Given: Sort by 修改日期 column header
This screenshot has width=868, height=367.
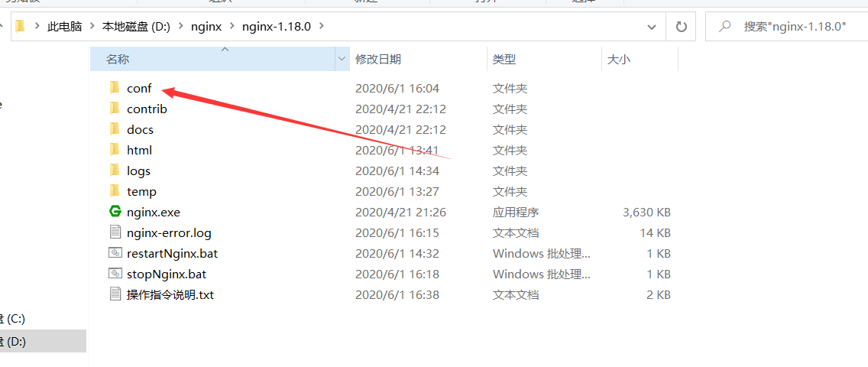Looking at the screenshot, I should (419, 59).
